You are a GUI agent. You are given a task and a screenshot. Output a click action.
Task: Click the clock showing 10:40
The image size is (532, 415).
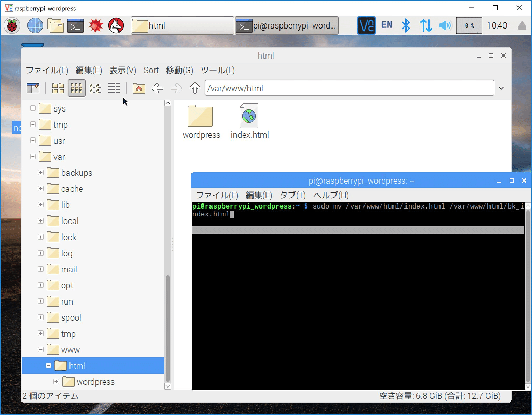tap(497, 25)
